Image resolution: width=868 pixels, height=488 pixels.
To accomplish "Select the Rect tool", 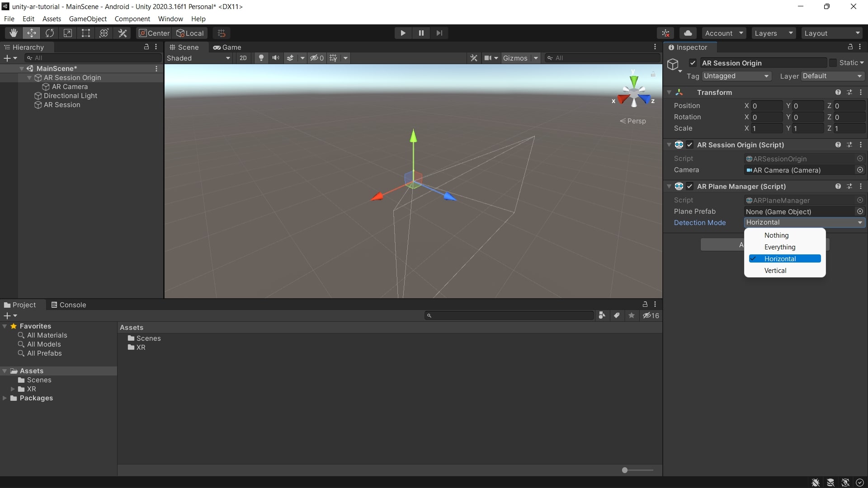I will (86, 33).
